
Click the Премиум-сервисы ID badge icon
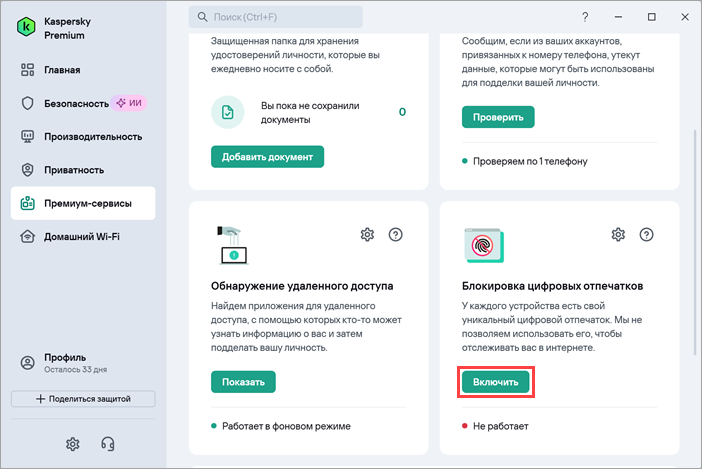[27, 203]
